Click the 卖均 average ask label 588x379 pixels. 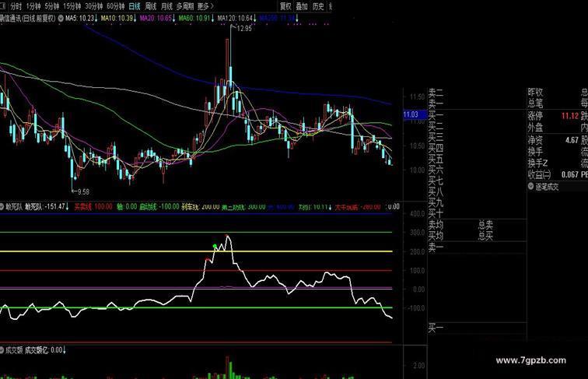coord(436,225)
